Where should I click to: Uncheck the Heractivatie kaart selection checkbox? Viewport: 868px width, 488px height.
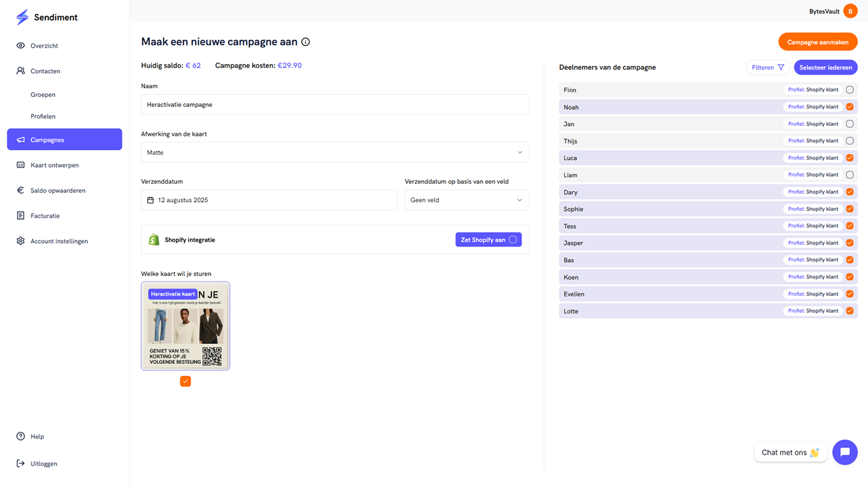186,381
